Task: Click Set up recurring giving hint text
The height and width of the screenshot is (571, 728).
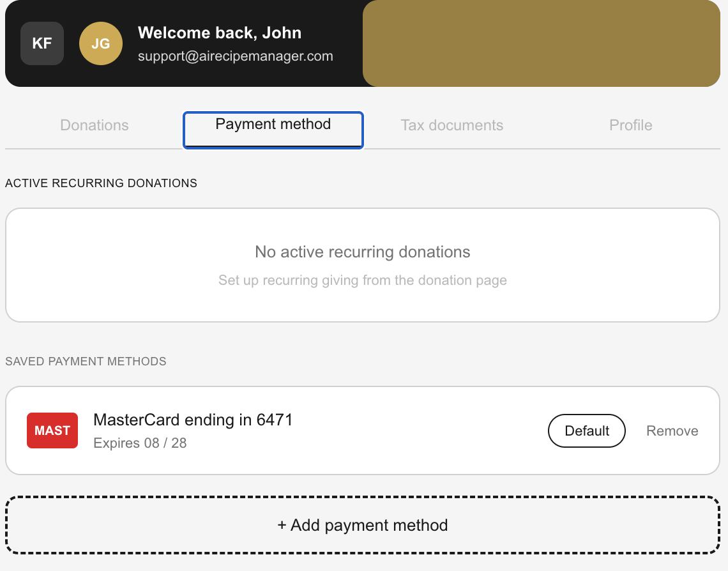Action: coord(363,280)
